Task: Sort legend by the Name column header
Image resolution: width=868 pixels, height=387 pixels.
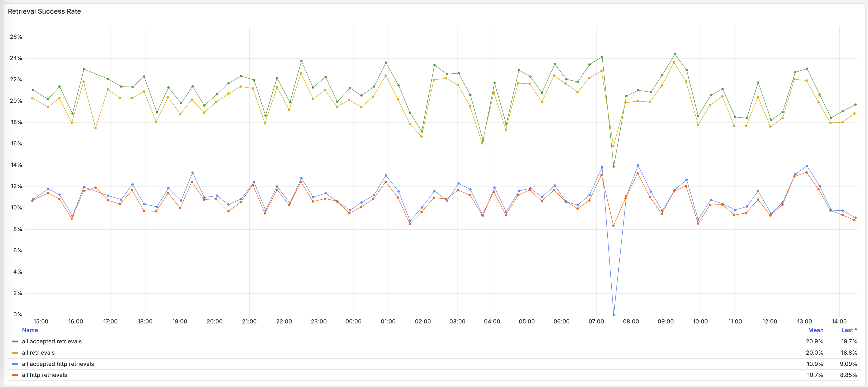Action: pos(30,330)
